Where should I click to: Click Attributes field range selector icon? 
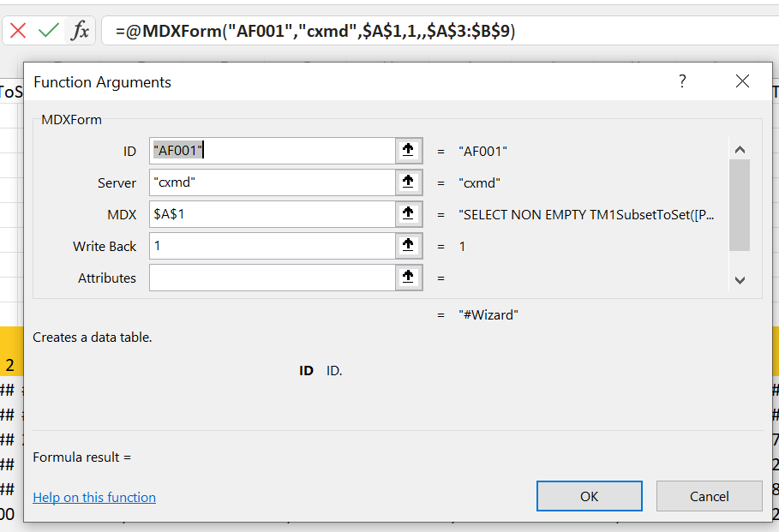click(x=408, y=278)
